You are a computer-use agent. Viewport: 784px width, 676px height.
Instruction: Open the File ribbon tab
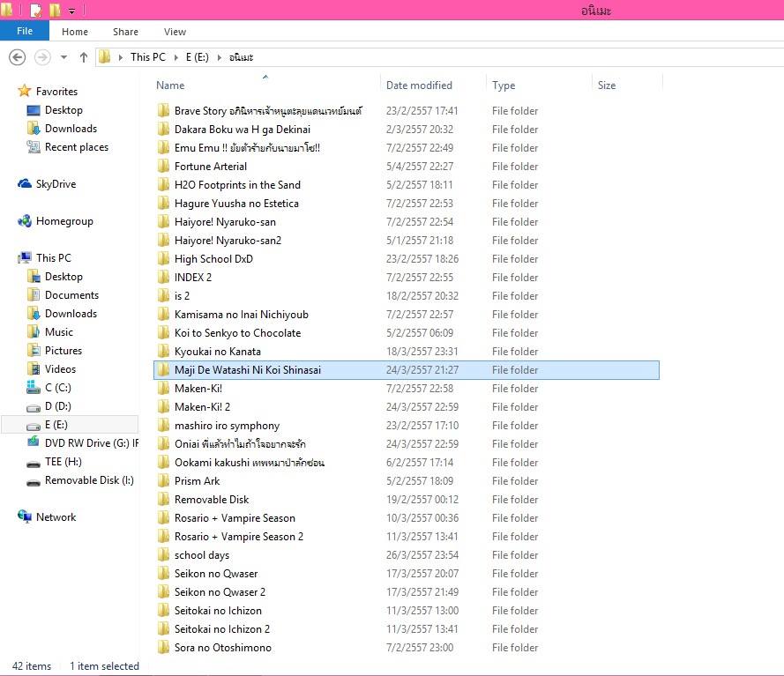pos(25,31)
